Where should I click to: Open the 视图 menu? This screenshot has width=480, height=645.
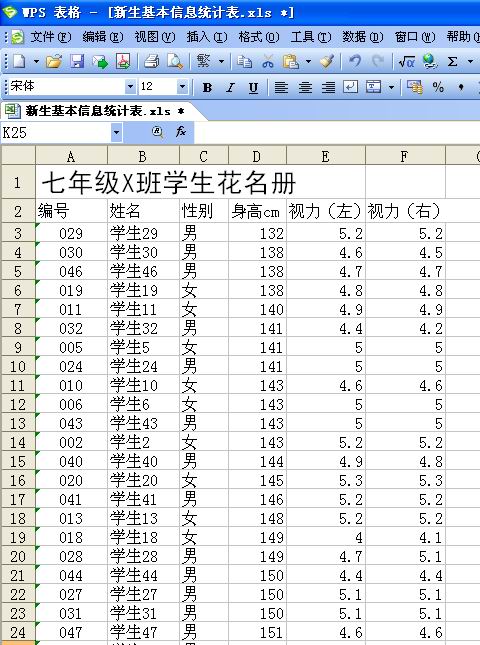point(155,37)
